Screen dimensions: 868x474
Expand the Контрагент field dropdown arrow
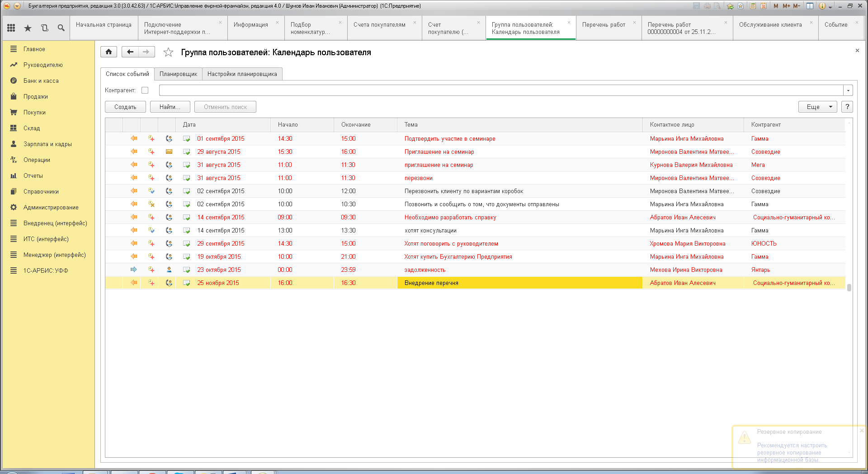(848, 90)
